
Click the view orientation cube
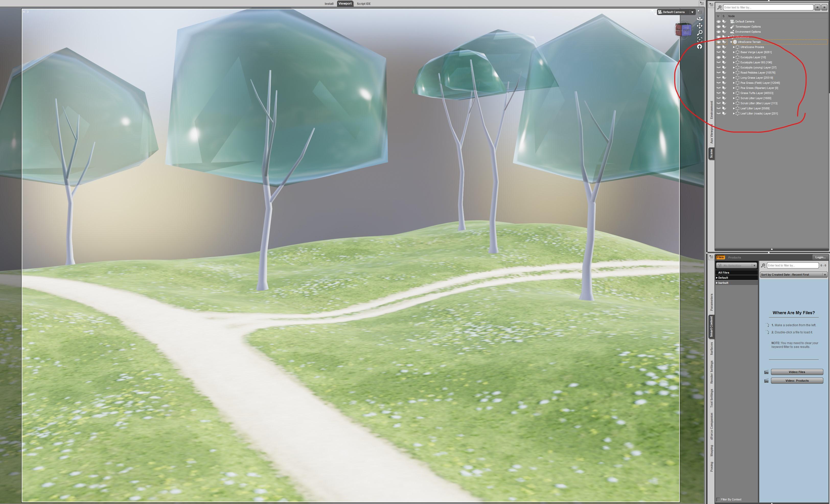point(684,30)
